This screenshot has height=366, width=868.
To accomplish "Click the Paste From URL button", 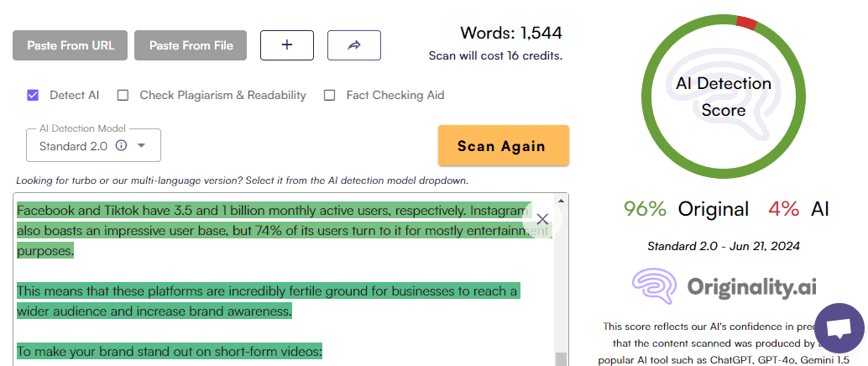I will click(70, 45).
